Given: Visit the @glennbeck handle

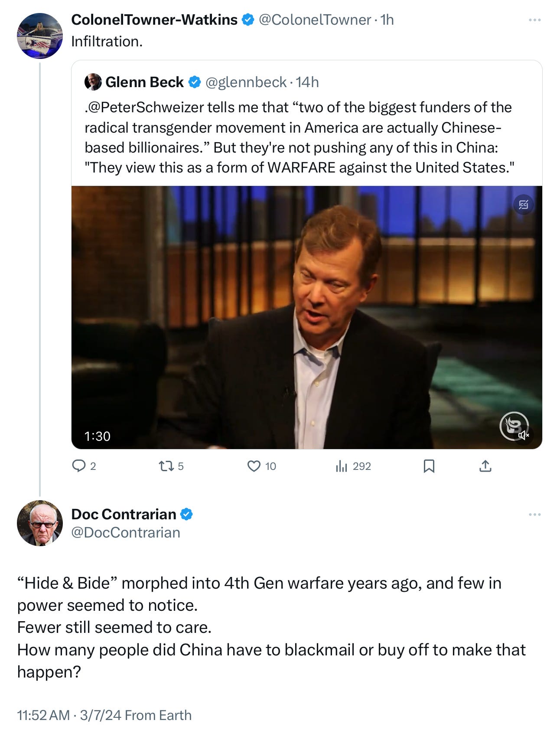Looking at the screenshot, I should (x=246, y=82).
